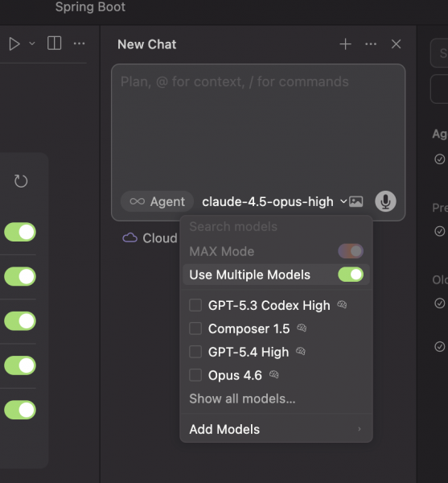Open the claude-4.5-opus-high model dropdown
The width and height of the screenshot is (448, 483).
pos(274,202)
